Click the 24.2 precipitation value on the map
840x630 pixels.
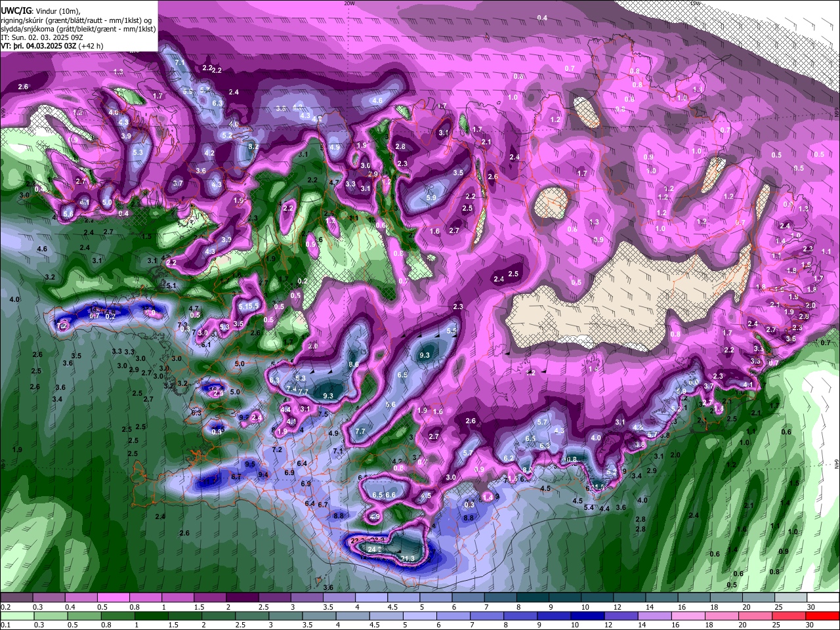click(x=375, y=549)
